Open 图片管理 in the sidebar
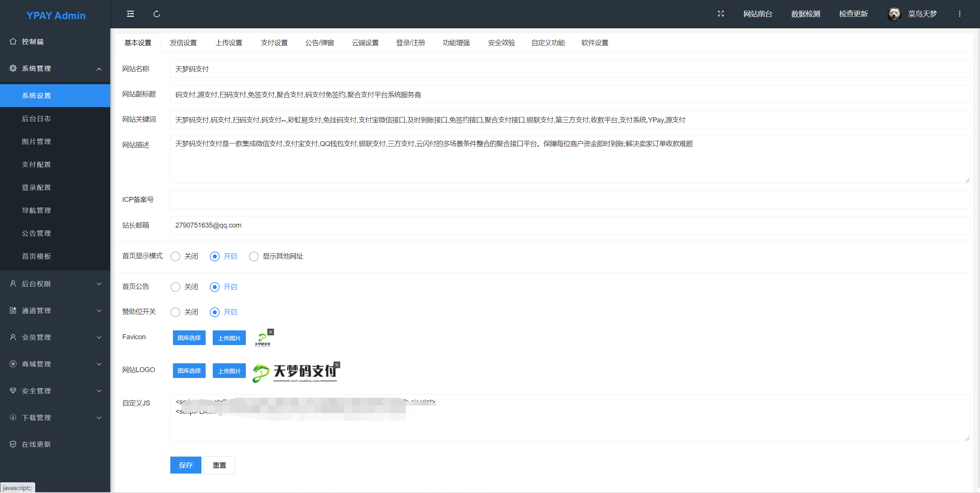Screen dimensions: 980x493 pyautogui.click(x=55, y=142)
